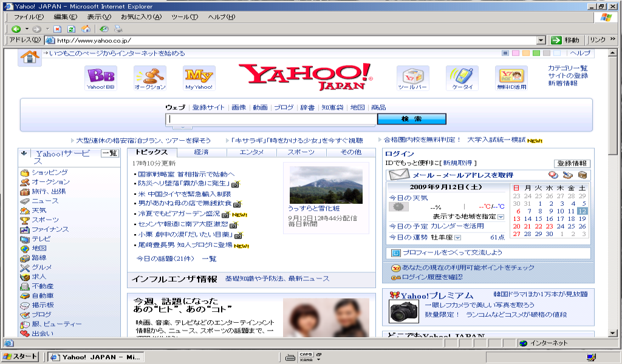Open the ケータイ mobile phone icon
Viewport: 622px width, 364px height.
[462, 78]
